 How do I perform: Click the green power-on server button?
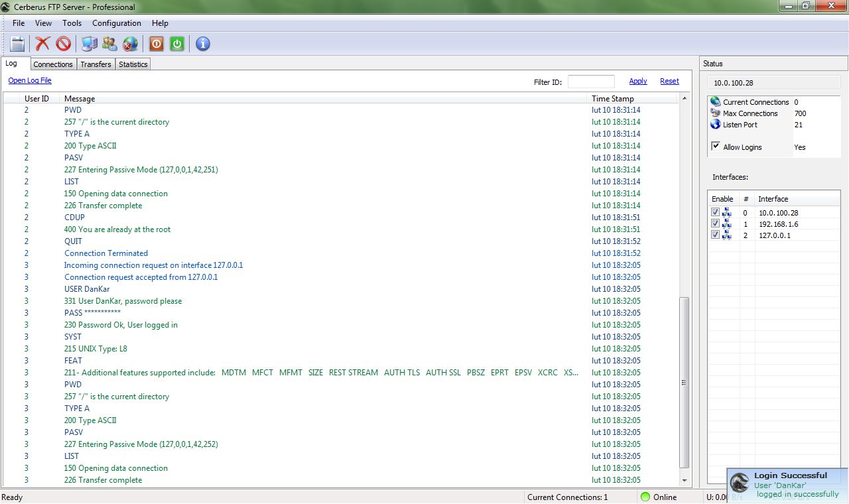(x=177, y=44)
